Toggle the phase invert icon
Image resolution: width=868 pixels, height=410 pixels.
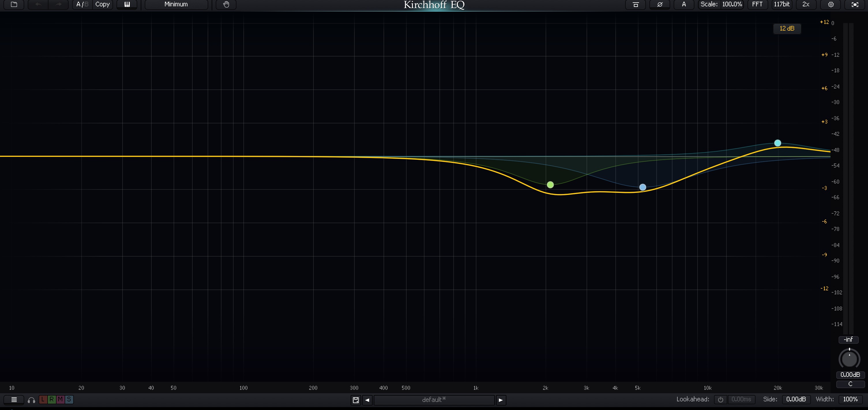click(x=660, y=4)
